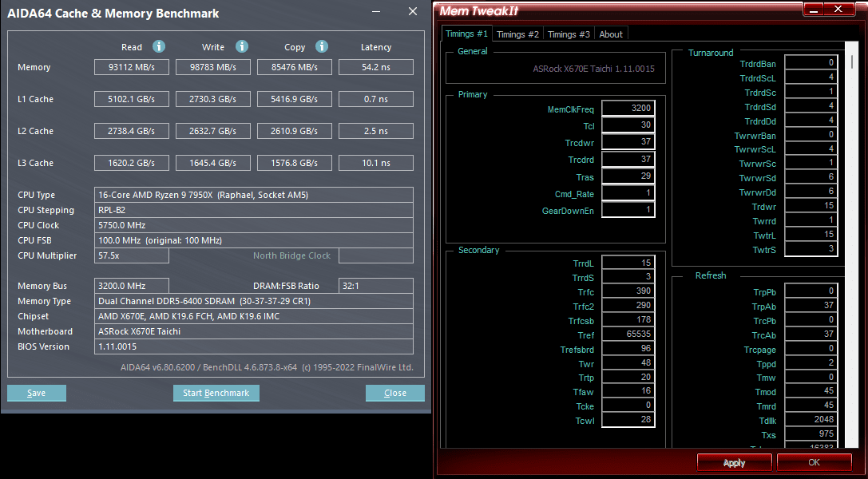Viewport: 868px width, 479px height.
Task: Select the TrrdL value field
Action: click(628, 263)
